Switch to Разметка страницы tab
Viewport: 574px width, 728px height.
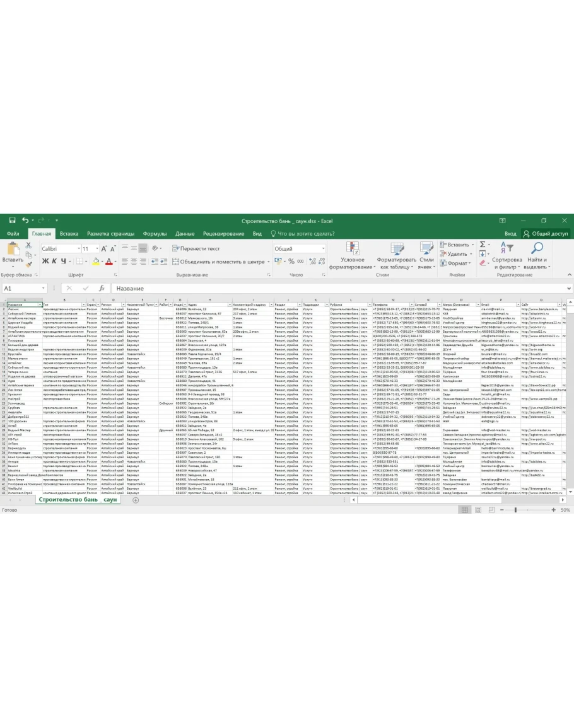(x=110, y=234)
